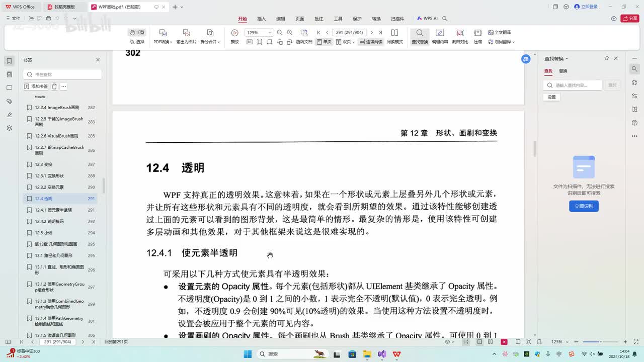Click search input in 查找替换 panel

[573, 85]
